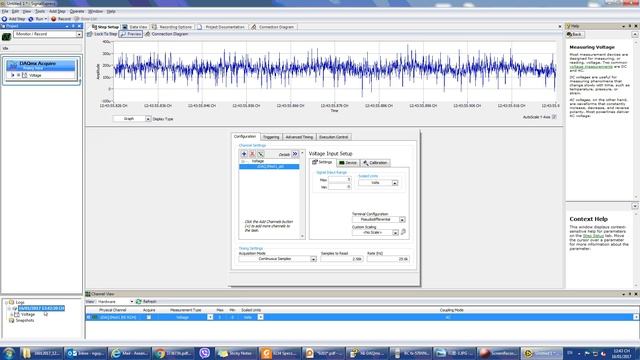Open the Window menu
Viewport: 640px width, 360px height.
(95, 11)
